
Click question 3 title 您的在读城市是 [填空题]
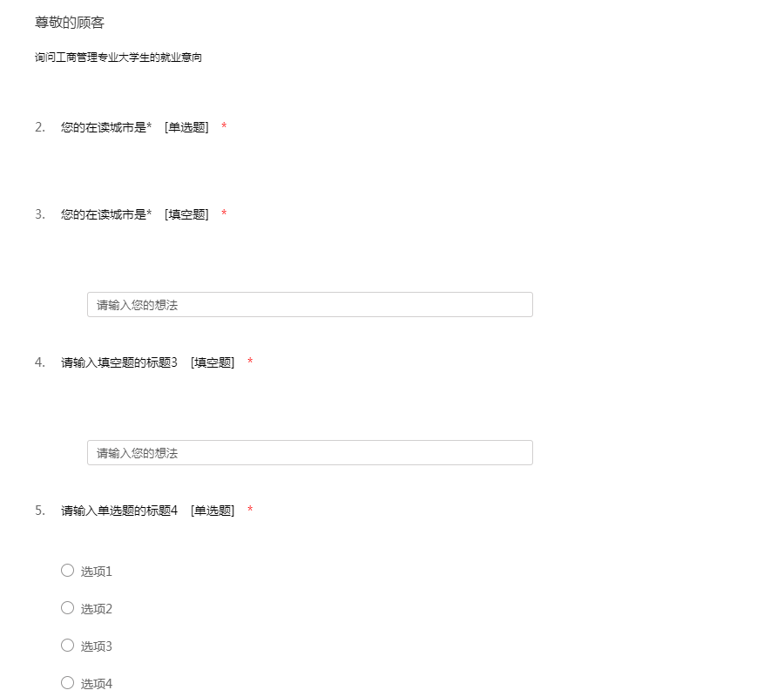point(134,214)
